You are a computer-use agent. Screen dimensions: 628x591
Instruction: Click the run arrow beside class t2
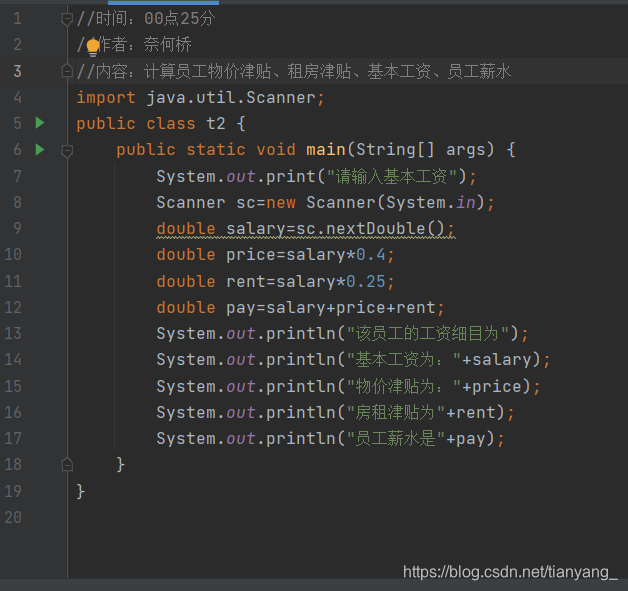pyautogui.click(x=40, y=123)
